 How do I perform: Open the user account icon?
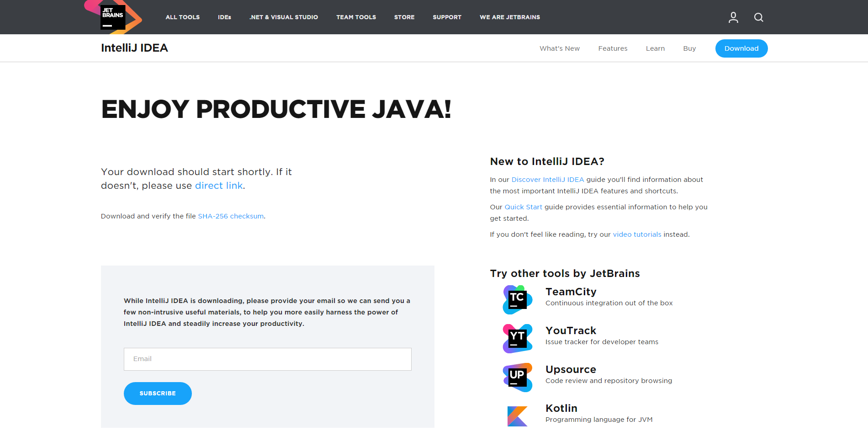pyautogui.click(x=733, y=17)
